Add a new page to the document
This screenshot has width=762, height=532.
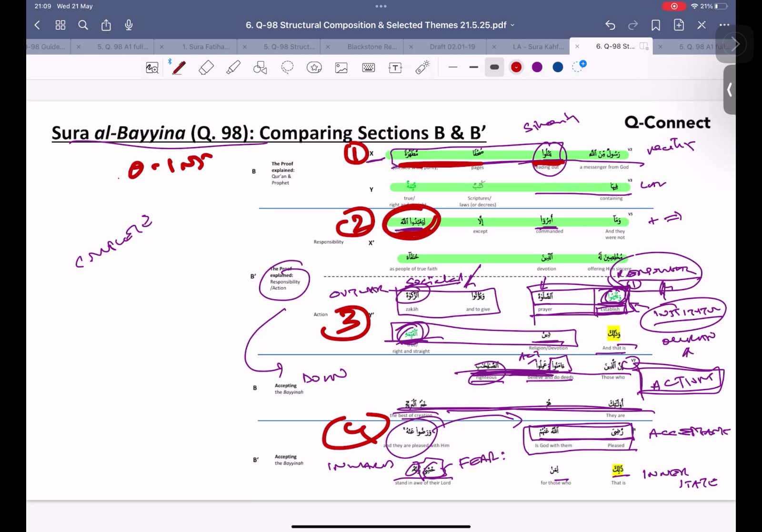pyautogui.click(x=679, y=25)
